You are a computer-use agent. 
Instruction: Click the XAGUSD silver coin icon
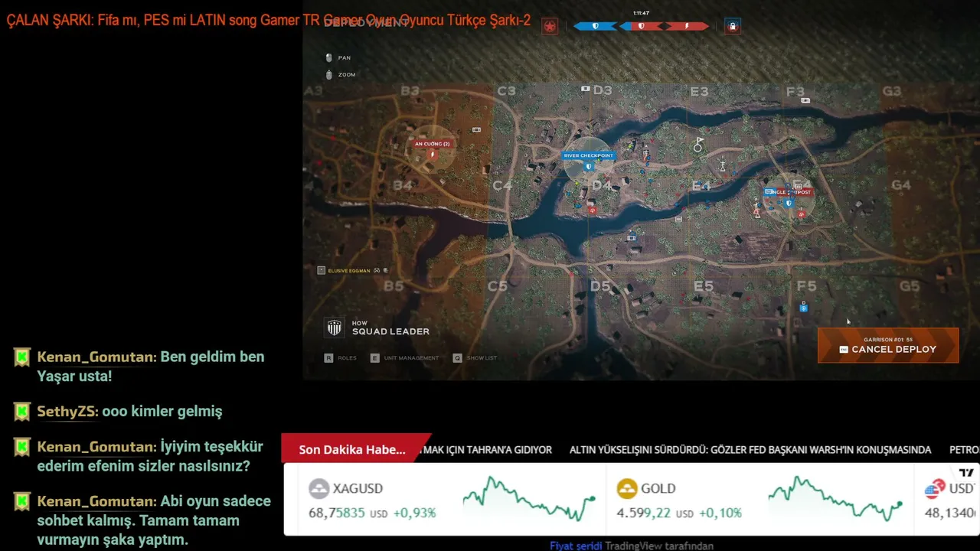tap(319, 488)
